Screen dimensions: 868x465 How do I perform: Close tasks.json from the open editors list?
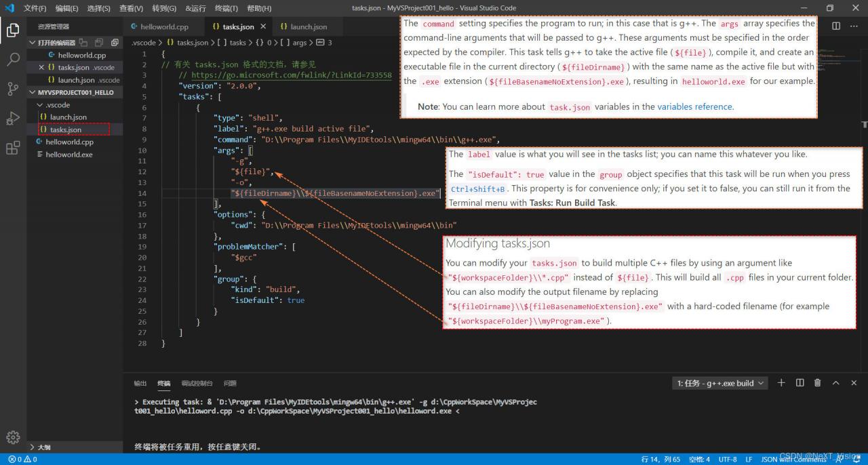(x=41, y=67)
